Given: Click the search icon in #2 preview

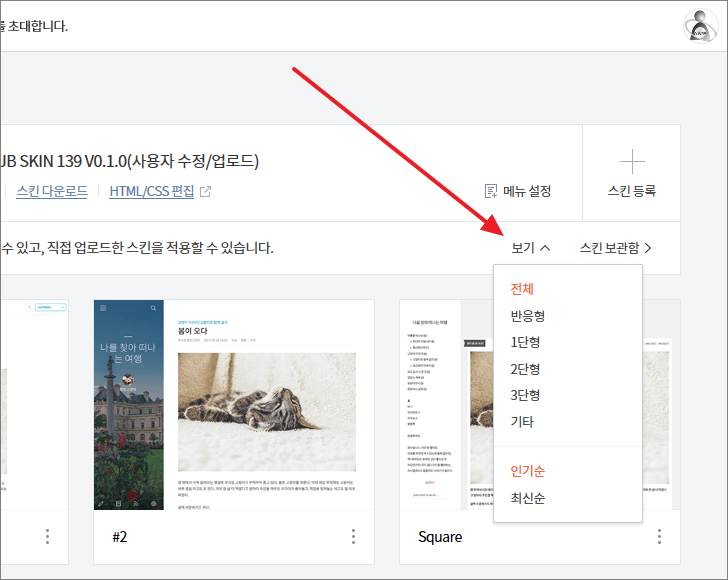Looking at the screenshot, I should 153,308.
